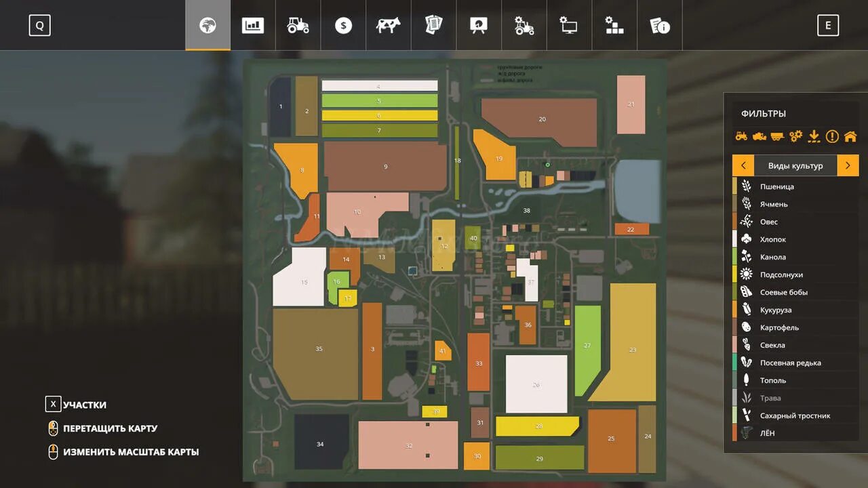
Task: Open the animals cow tab
Action: click(x=389, y=26)
